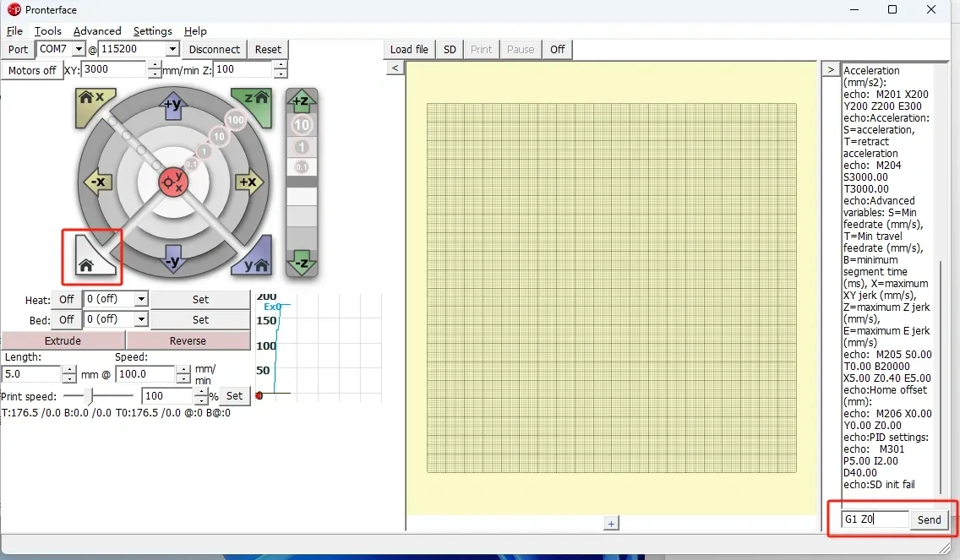Increase Z feedrate spinner
Image resolution: width=960 pixels, height=560 pixels.
281,66
